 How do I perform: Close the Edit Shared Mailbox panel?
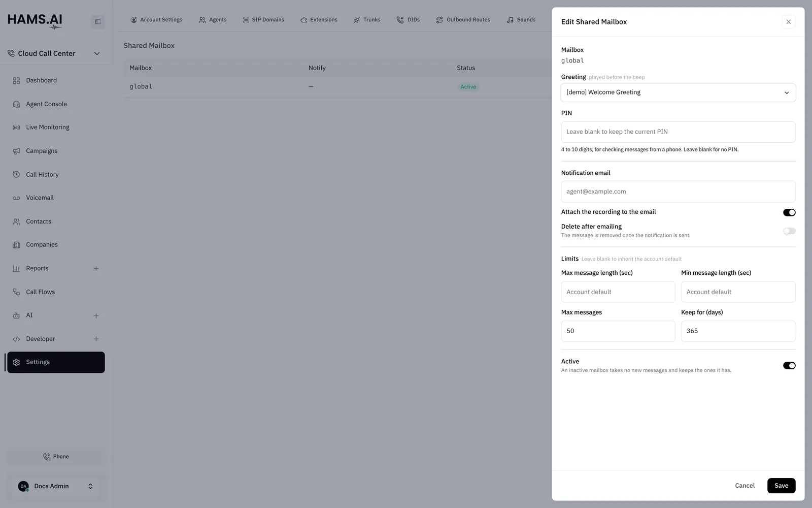[788, 22]
